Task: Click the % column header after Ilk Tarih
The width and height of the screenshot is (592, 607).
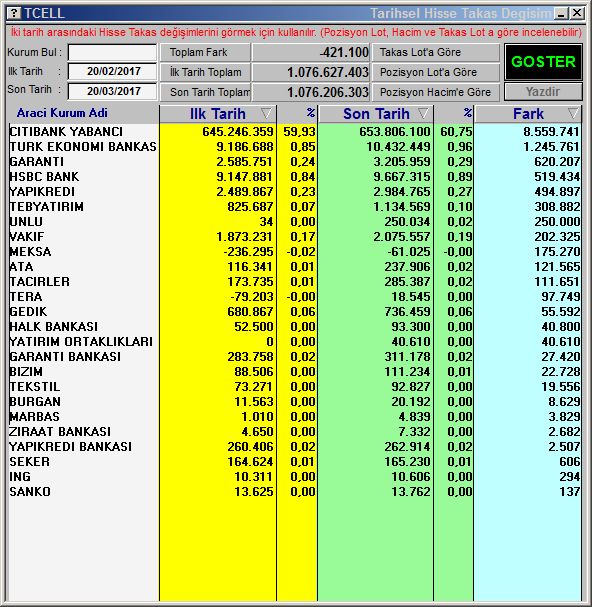Action: (x=297, y=113)
